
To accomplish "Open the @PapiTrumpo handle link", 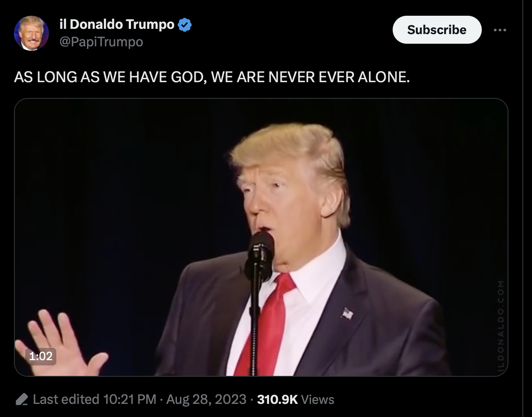I will point(101,42).
